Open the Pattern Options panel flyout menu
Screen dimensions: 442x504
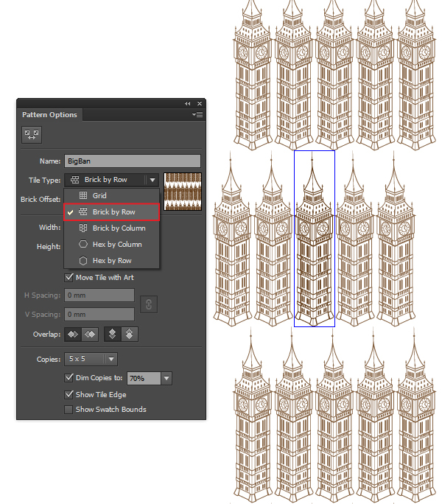[x=197, y=114]
